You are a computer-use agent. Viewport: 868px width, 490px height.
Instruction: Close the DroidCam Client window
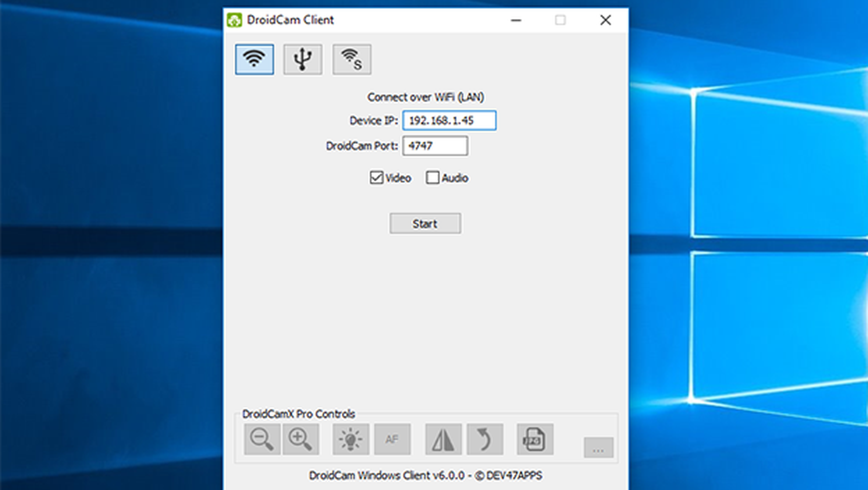[606, 20]
